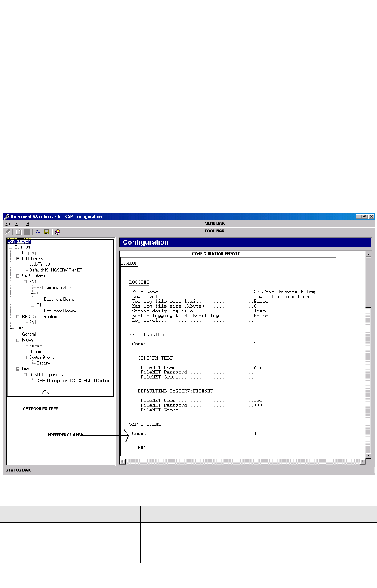Select the FN Libraries tree label
The height and width of the screenshot is (588, 377).
32,258
